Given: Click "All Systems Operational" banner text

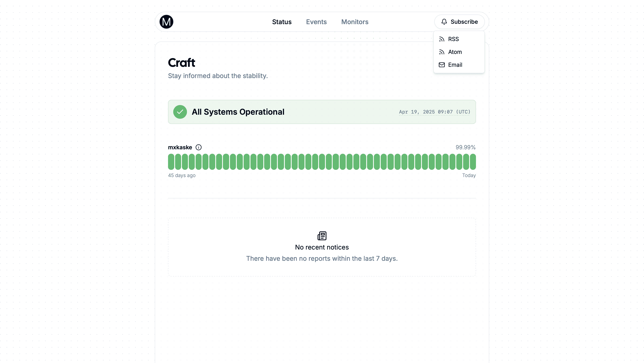Looking at the screenshot, I should [x=238, y=112].
